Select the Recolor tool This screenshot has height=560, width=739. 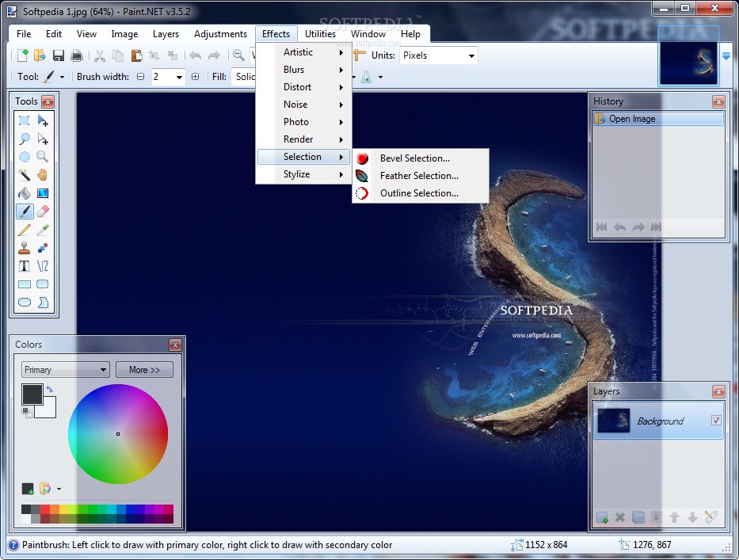[43, 248]
